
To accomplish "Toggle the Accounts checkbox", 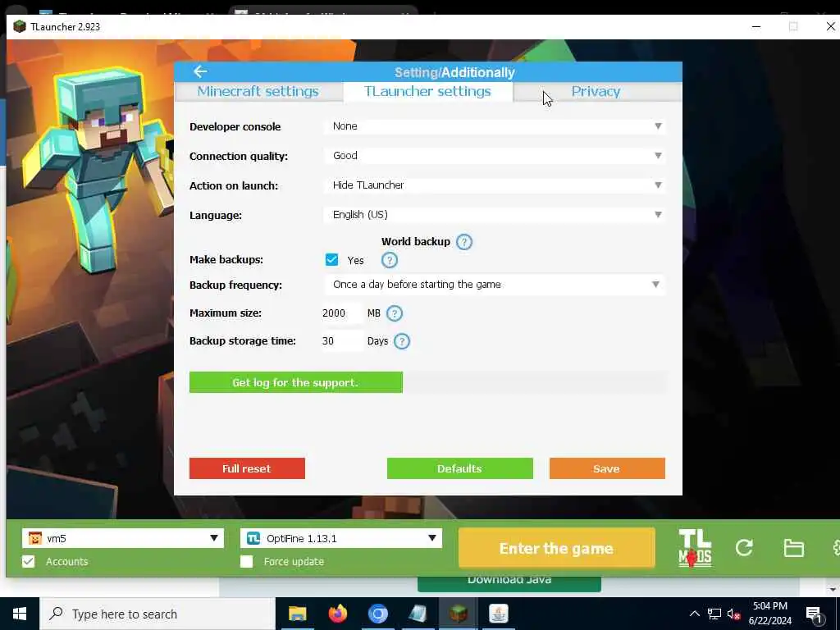I will click(29, 561).
